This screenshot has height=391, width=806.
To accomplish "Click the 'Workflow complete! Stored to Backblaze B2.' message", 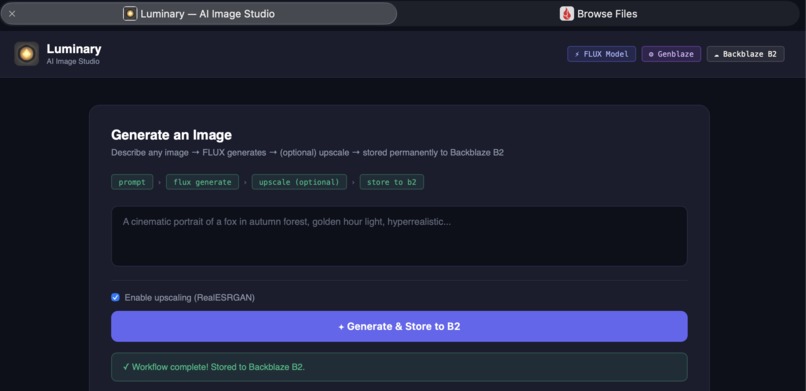I will pos(399,367).
